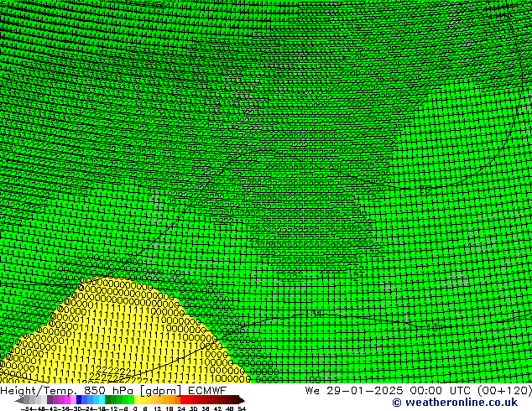The height and width of the screenshot is (411, 532).
Task: Select the dark blue swatch in the temperature legend
Action: pos(79,400)
